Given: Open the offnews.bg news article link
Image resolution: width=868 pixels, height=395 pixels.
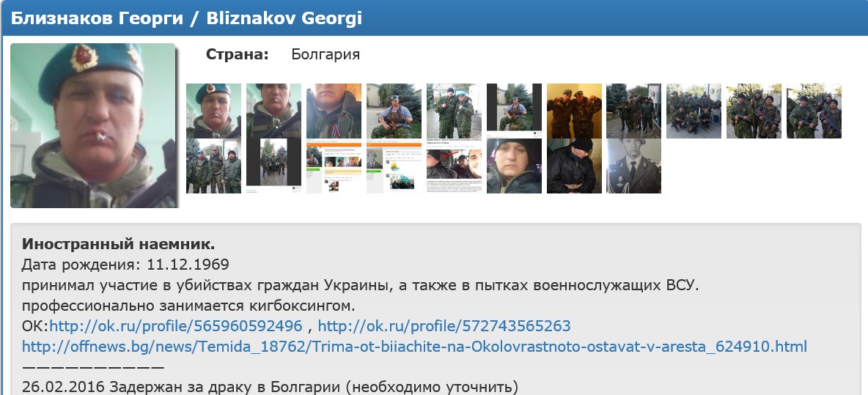Looking at the screenshot, I should pos(415,347).
